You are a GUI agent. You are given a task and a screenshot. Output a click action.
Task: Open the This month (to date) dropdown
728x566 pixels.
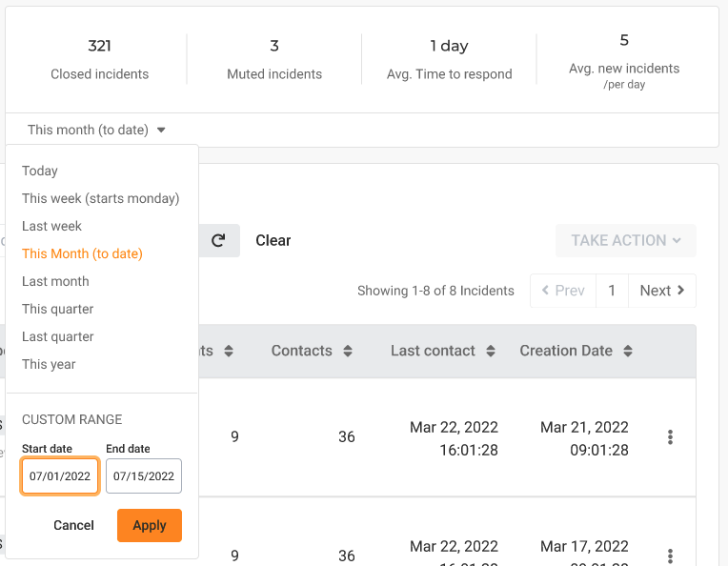96,131
